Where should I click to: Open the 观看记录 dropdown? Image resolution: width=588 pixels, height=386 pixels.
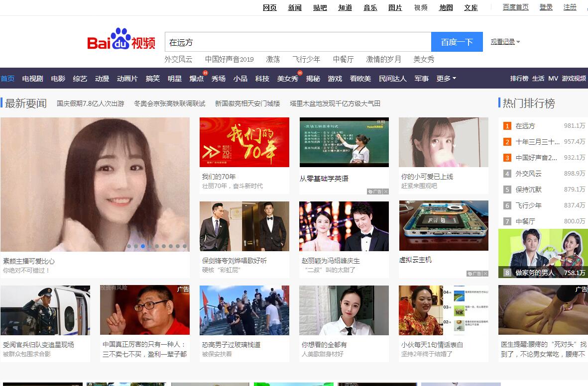[505, 42]
